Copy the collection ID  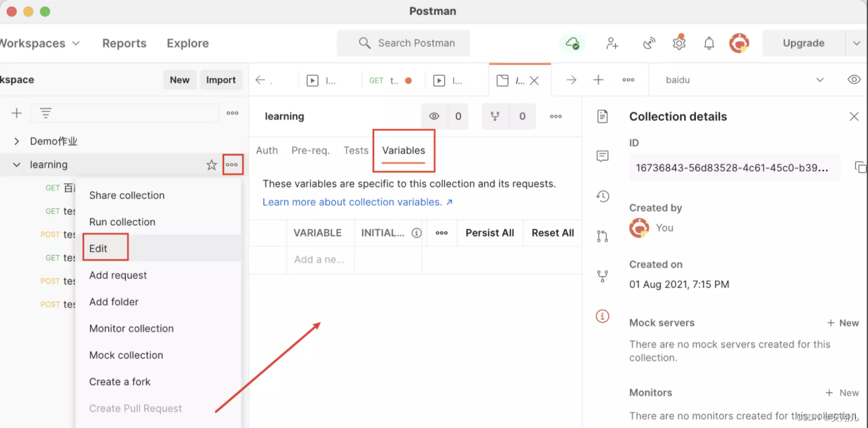point(860,167)
